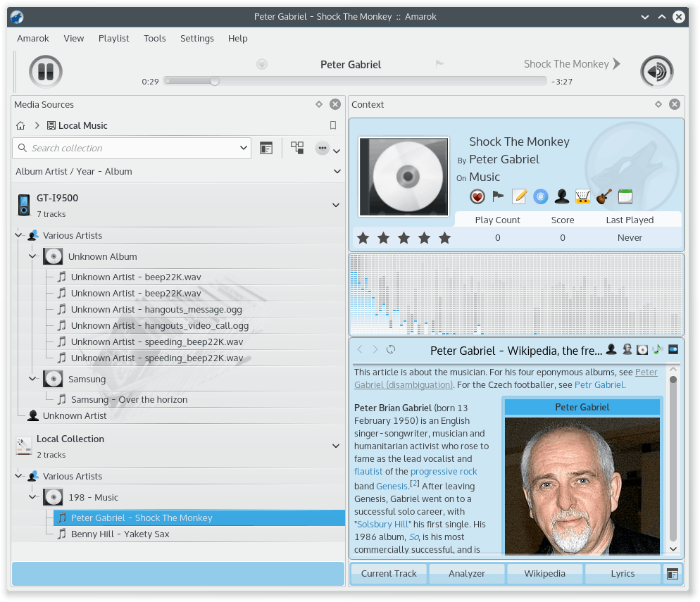Screen dimensions: 700x602
Task: Click the Search collection input field
Action: click(x=132, y=148)
